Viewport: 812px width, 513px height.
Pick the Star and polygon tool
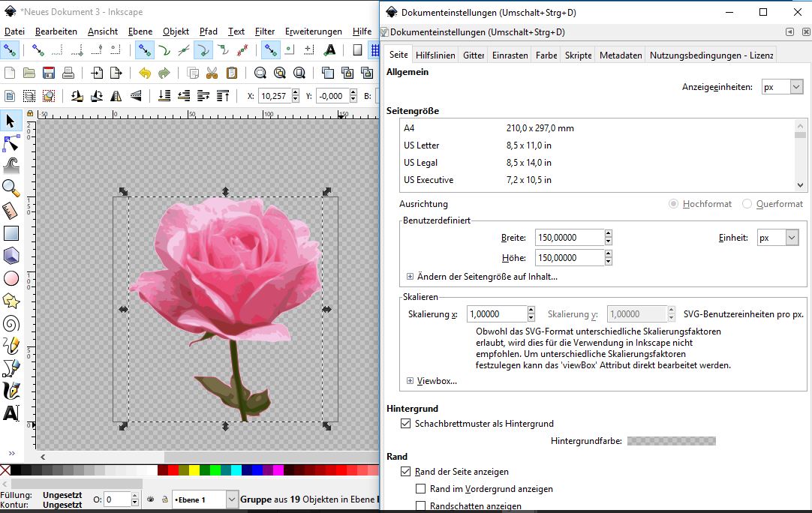[x=11, y=301]
